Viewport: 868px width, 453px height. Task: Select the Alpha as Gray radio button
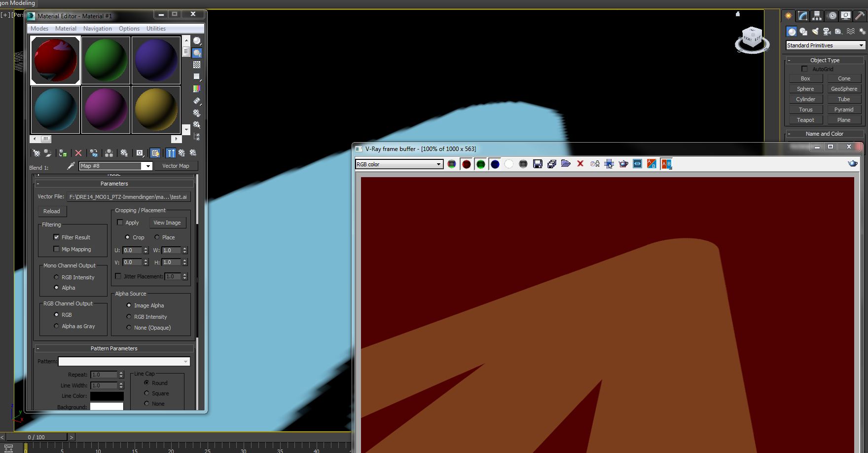pos(56,326)
